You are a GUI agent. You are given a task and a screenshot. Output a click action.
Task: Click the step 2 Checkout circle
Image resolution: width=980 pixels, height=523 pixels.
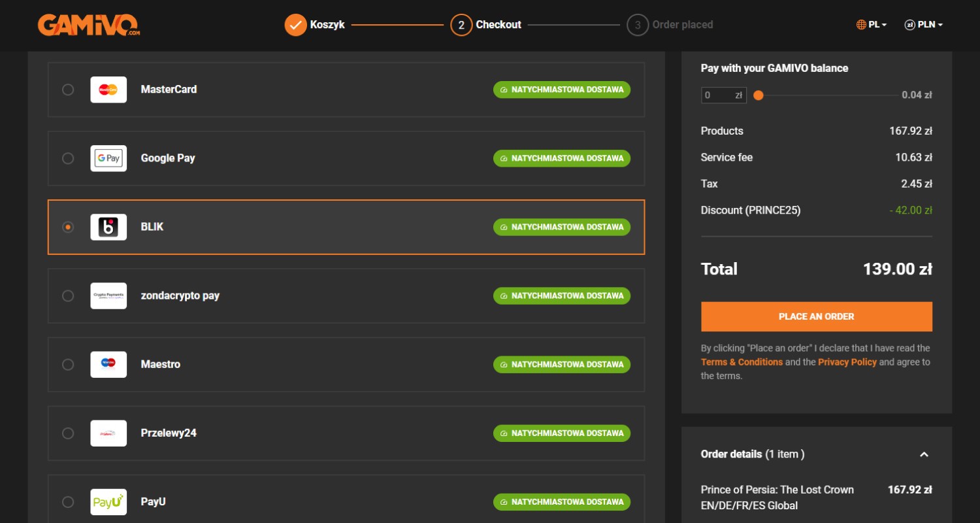461,25
